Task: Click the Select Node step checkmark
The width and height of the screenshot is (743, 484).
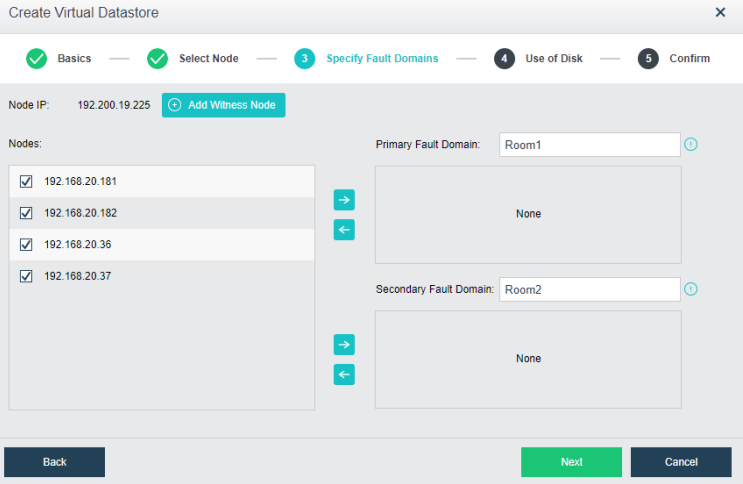Action: (158, 58)
